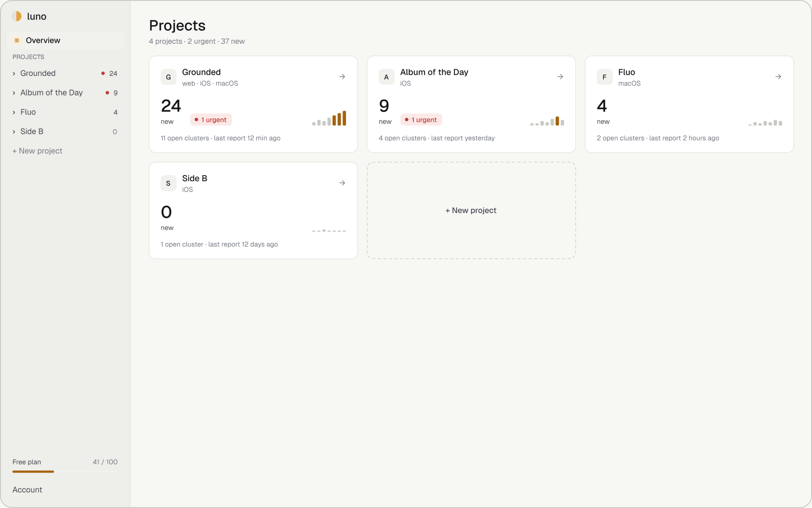
Task: Expand the Fluo chevron in sidebar
Action: click(x=14, y=112)
